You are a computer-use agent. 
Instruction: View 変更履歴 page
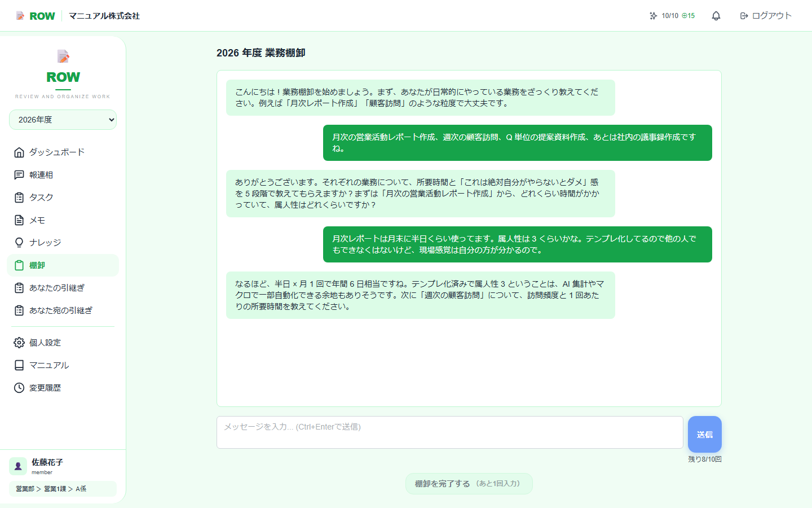[x=63, y=388]
